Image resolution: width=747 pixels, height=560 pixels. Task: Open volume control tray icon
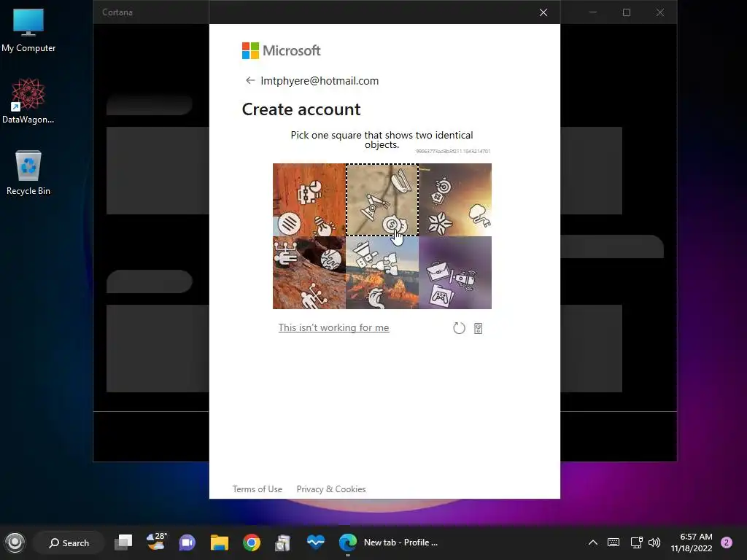(x=654, y=542)
